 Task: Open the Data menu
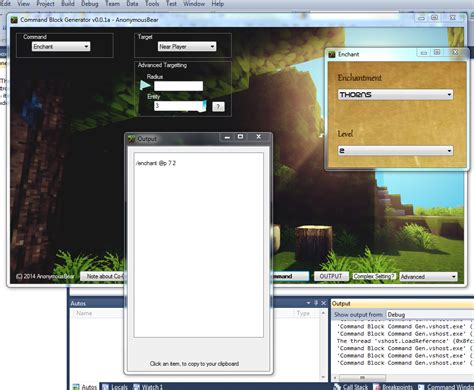(132, 4)
